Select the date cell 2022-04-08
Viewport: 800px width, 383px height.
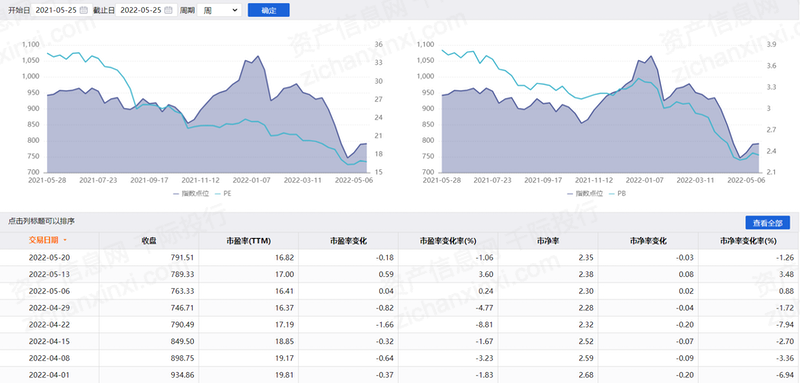(x=49, y=358)
